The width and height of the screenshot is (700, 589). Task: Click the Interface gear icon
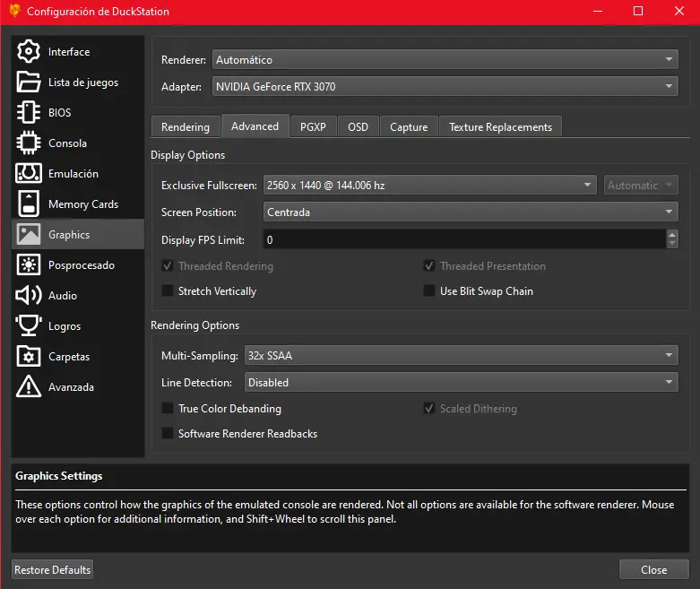click(28, 51)
